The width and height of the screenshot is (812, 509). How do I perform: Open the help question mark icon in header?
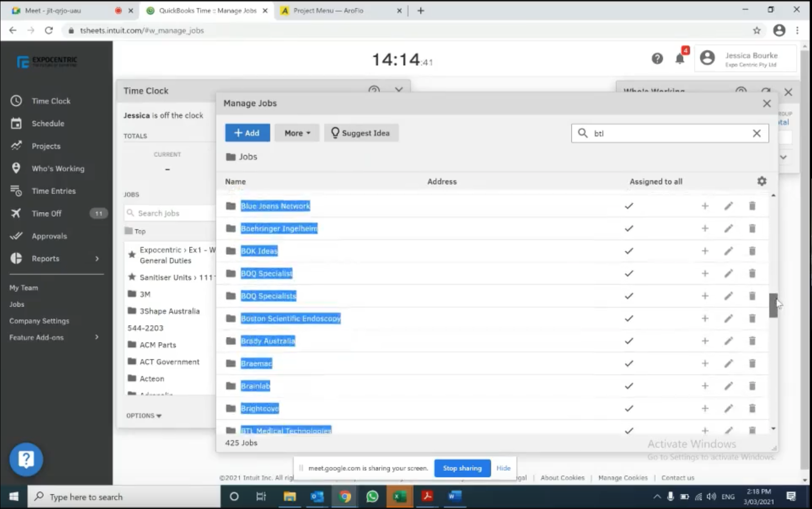[x=657, y=58]
